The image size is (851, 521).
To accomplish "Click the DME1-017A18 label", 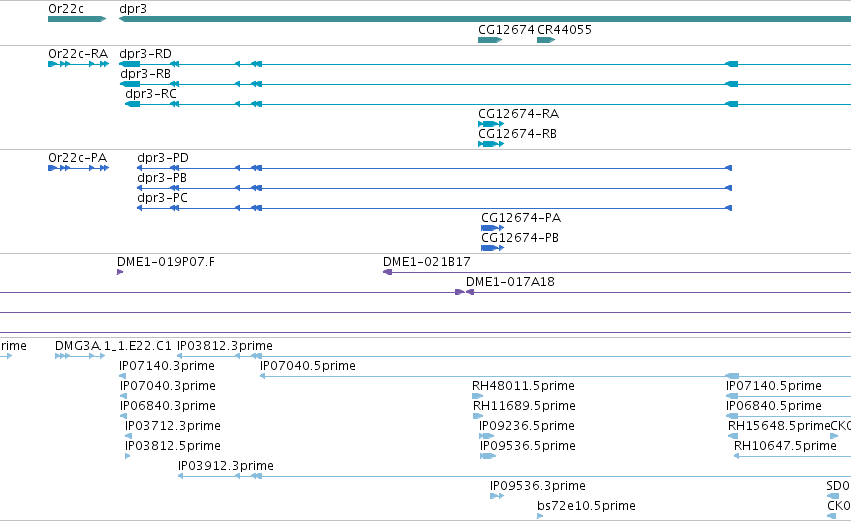I will coord(510,282).
